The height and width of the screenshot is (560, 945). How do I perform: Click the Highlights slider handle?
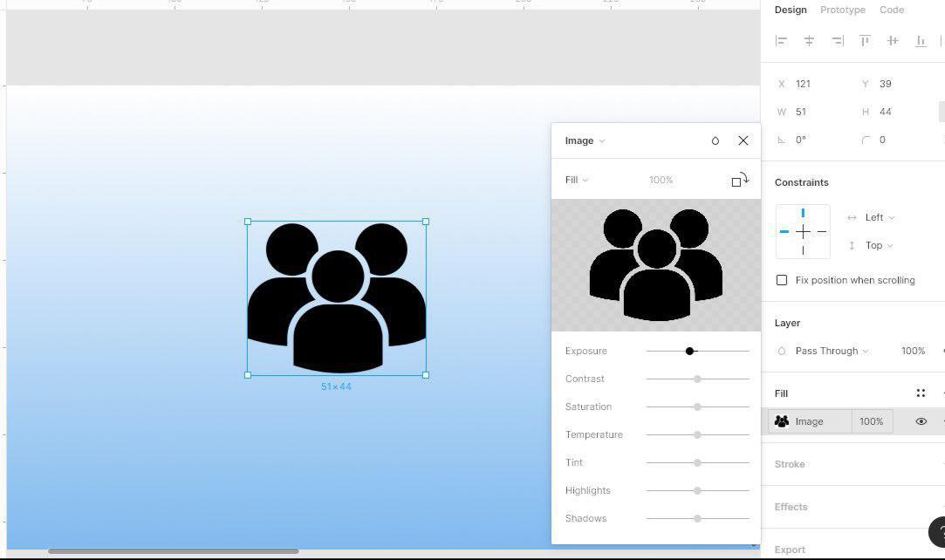click(697, 491)
